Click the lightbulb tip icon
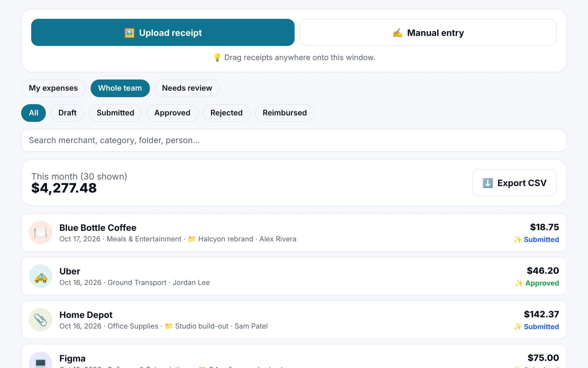The image size is (588, 368). coord(217,57)
